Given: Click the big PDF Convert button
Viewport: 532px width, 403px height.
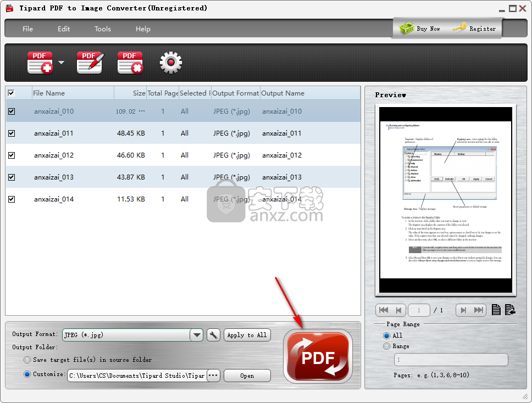Looking at the screenshot, I should 318,356.
